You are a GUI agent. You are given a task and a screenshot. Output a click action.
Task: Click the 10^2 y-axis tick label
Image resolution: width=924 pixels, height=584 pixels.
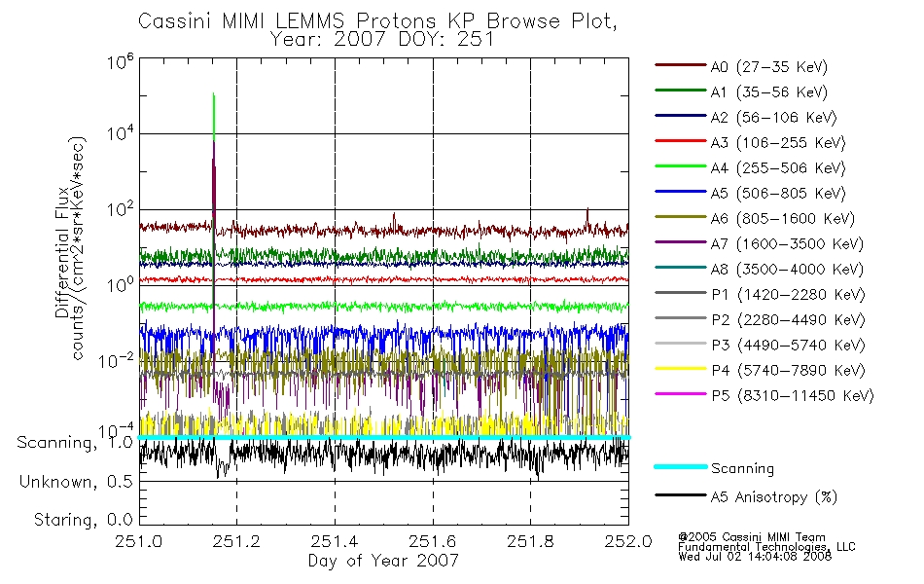coord(121,209)
